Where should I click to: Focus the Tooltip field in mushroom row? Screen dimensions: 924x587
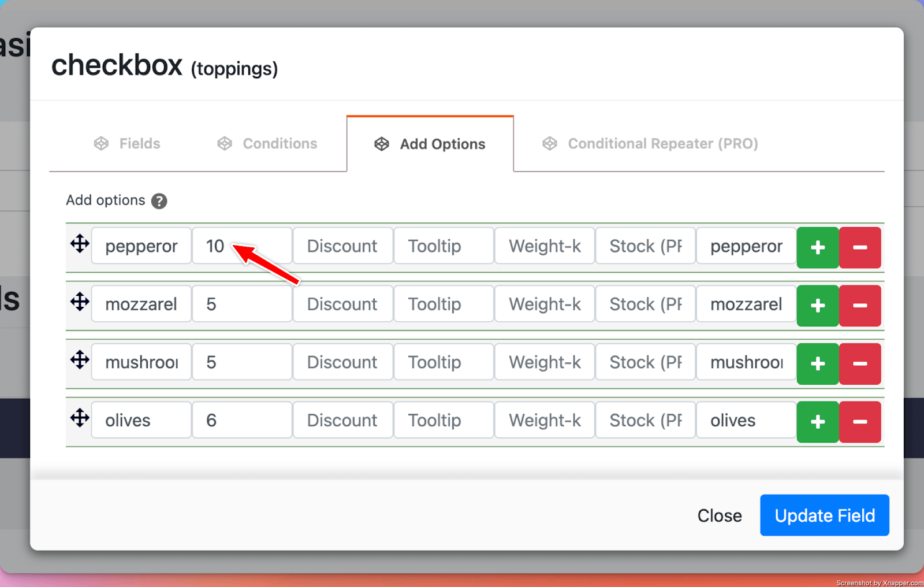443,362
